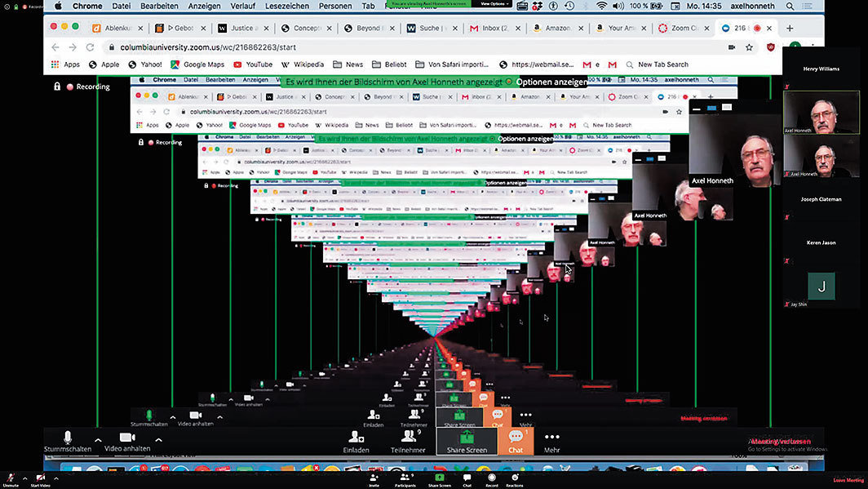The height and width of the screenshot is (489, 868).
Task: Click the Reactions icon in bottom Zoom toolbar
Action: [516, 479]
